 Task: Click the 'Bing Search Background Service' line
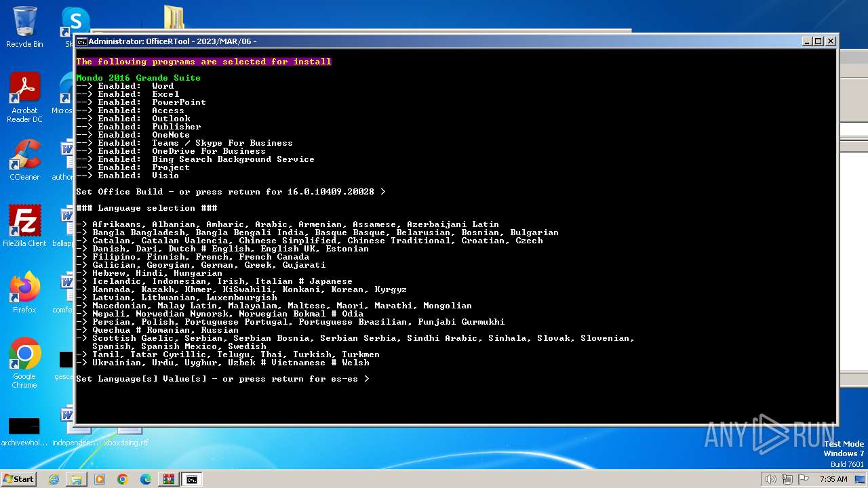[x=195, y=159]
